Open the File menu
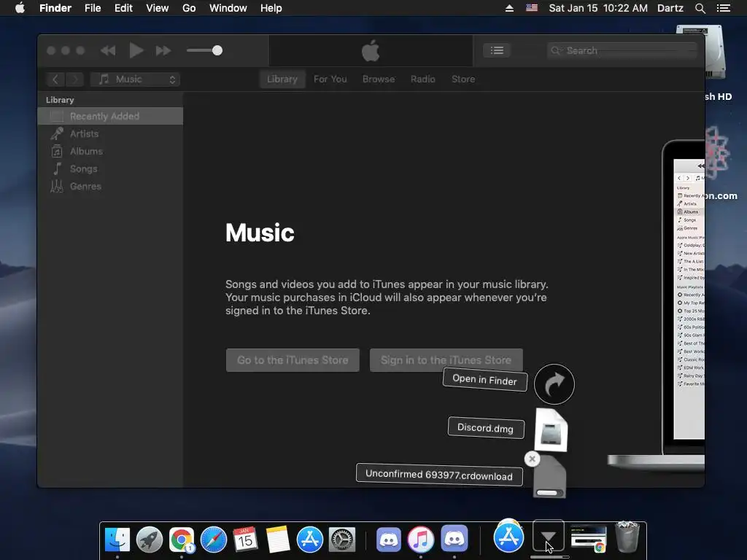The height and width of the screenshot is (560, 747). [x=93, y=8]
